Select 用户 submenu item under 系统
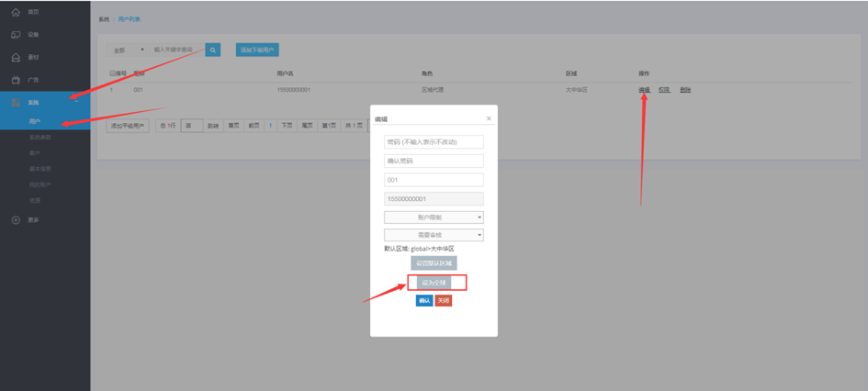Screen dimensions: 868x391 pos(35,121)
